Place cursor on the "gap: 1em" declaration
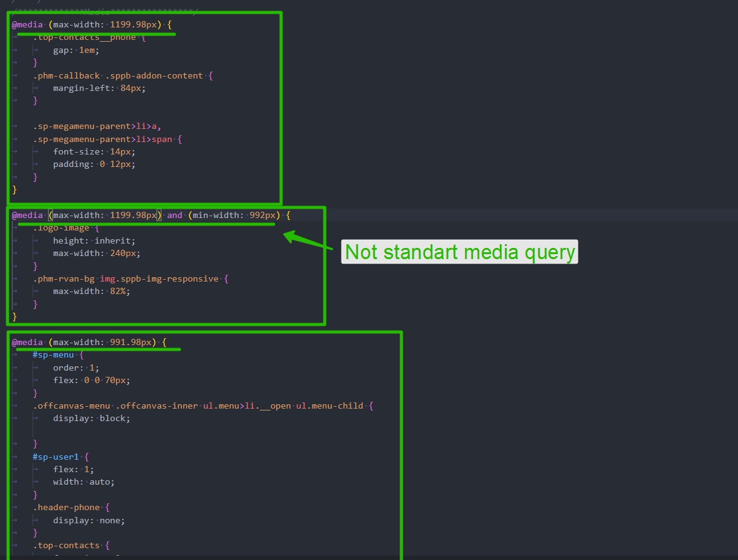This screenshot has width=738, height=560. point(76,50)
